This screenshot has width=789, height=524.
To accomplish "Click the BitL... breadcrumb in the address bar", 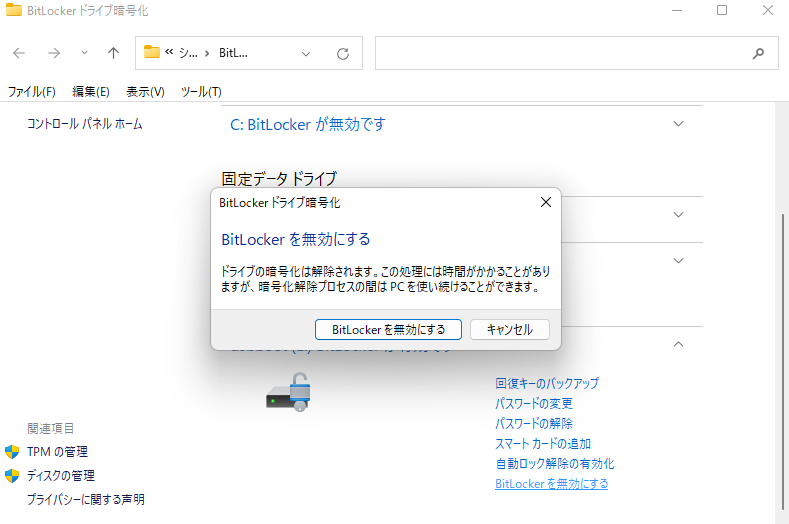I will coord(233,53).
